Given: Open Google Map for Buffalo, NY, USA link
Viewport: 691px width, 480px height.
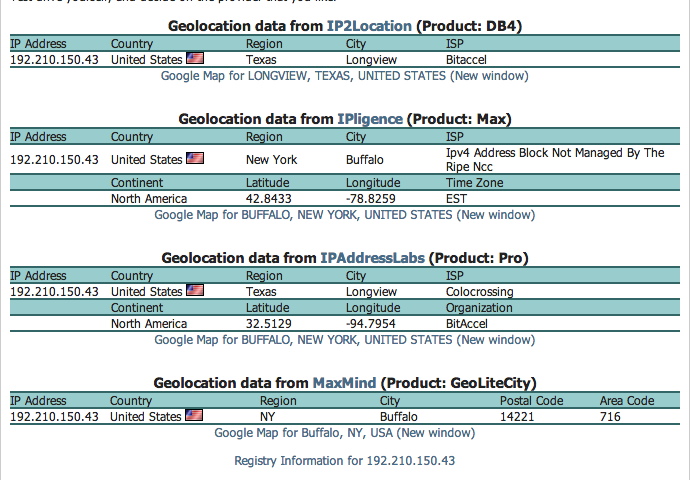Looking at the screenshot, I should pyautogui.click(x=345, y=433).
